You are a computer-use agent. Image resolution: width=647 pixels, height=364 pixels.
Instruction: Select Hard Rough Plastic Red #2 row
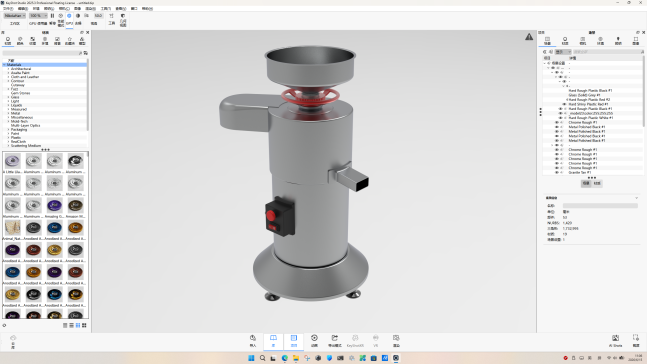tap(589, 100)
